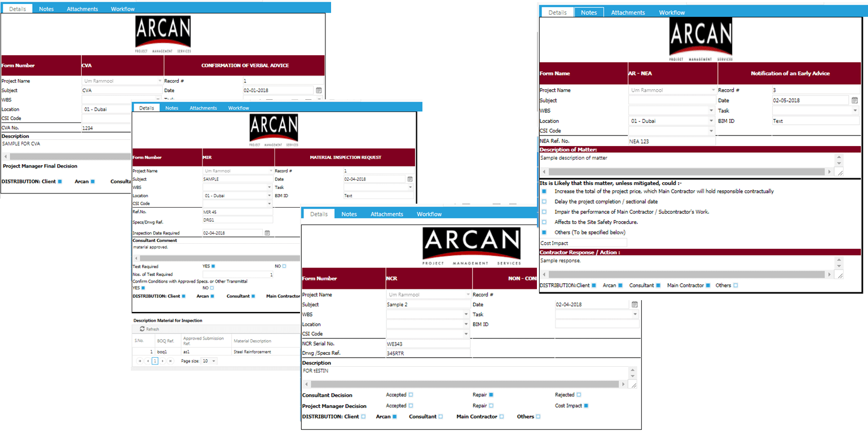Expand Task dropdown in NEA form

pyautogui.click(x=855, y=111)
